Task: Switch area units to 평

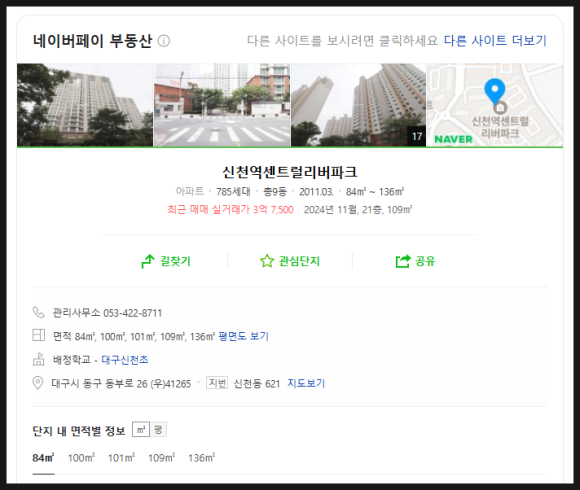Action: pyautogui.click(x=158, y=429)
